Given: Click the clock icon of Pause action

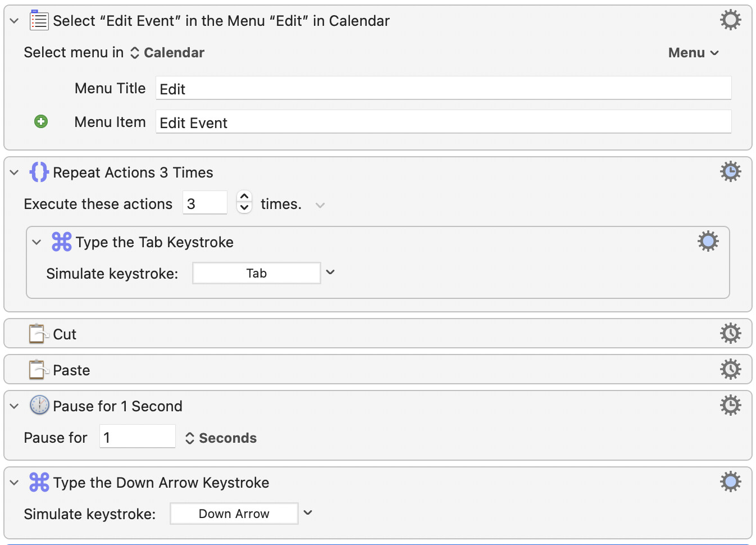Looking at the screenshot, I should (39, 405).
